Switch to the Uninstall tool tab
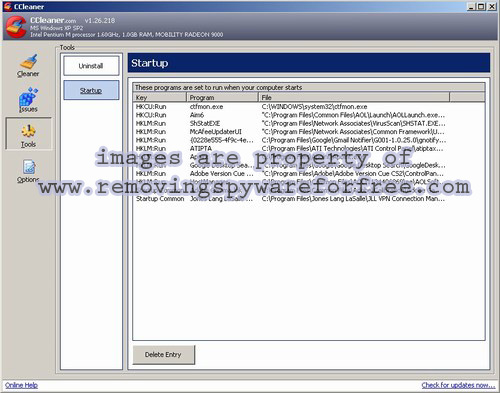Image resolution: width=500 pixels, height=393 pixels. coord(91,66)
